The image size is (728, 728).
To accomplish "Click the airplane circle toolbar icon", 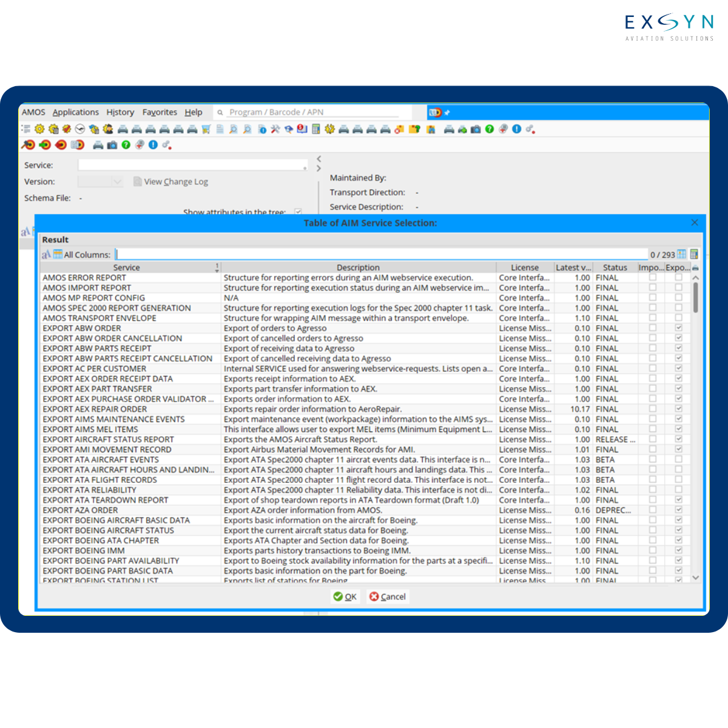I will [80, 129].
